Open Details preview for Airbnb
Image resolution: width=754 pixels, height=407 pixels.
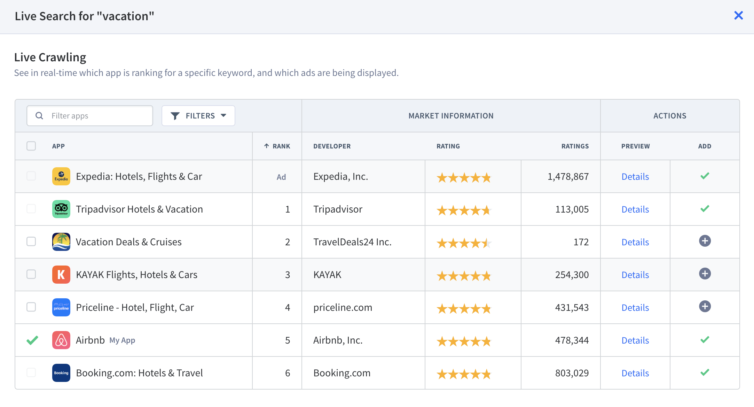click(635, 340)
